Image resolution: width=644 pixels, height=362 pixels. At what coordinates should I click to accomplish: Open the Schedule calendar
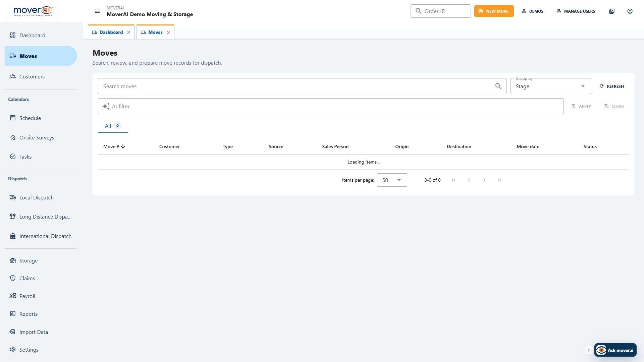click(41, 118)
